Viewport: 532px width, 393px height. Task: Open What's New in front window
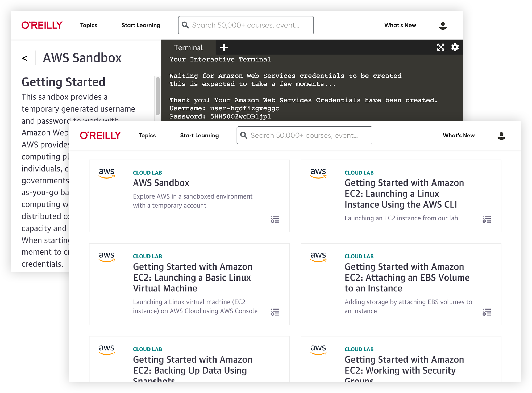pos(459,135)
